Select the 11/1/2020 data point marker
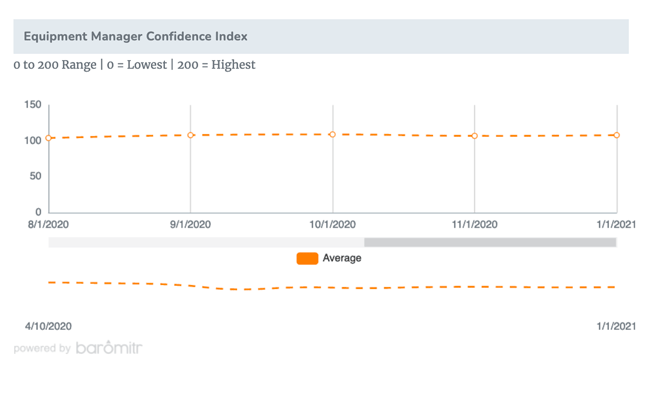Screen dimensions: 650x402 pos(475,136)
